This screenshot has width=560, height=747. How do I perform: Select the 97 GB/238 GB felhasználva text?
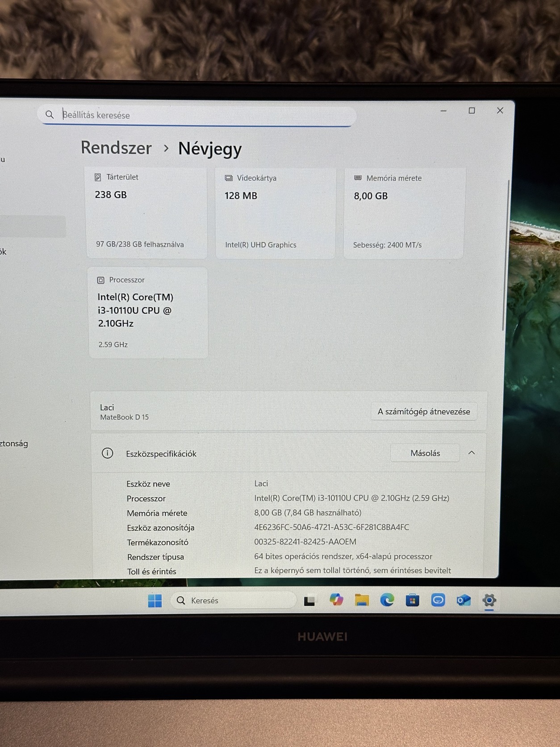[140, 244]
